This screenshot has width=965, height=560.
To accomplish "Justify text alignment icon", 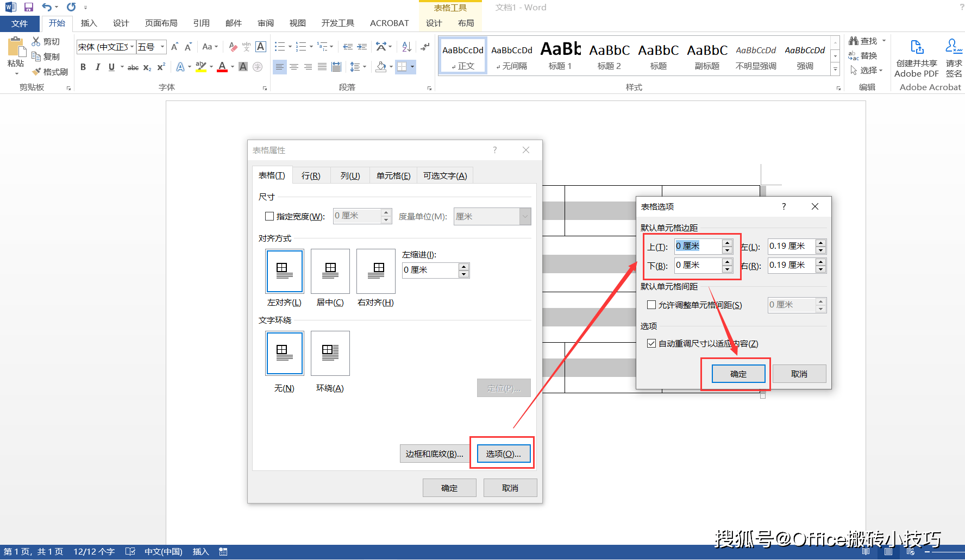I will pos(322,67).
